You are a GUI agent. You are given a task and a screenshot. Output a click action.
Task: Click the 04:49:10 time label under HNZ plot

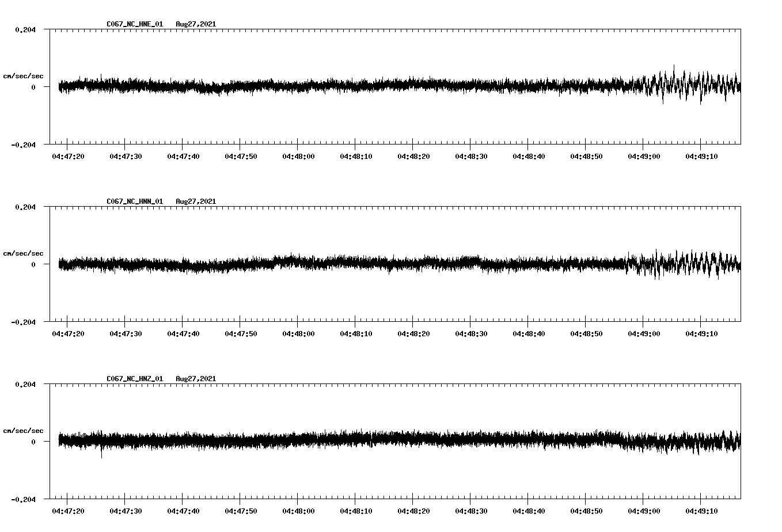701,511
